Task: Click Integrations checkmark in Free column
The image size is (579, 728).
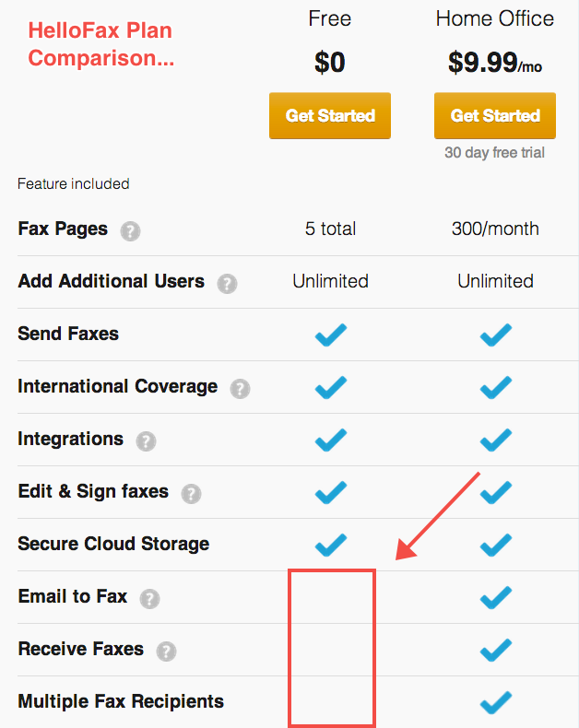Action: [330, 440]
